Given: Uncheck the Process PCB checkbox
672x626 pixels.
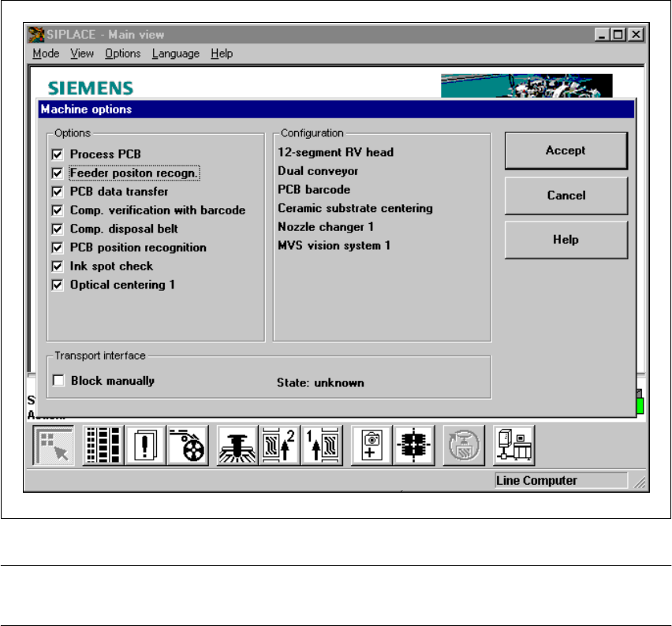Looking at the screenshot, I should 57,155.
